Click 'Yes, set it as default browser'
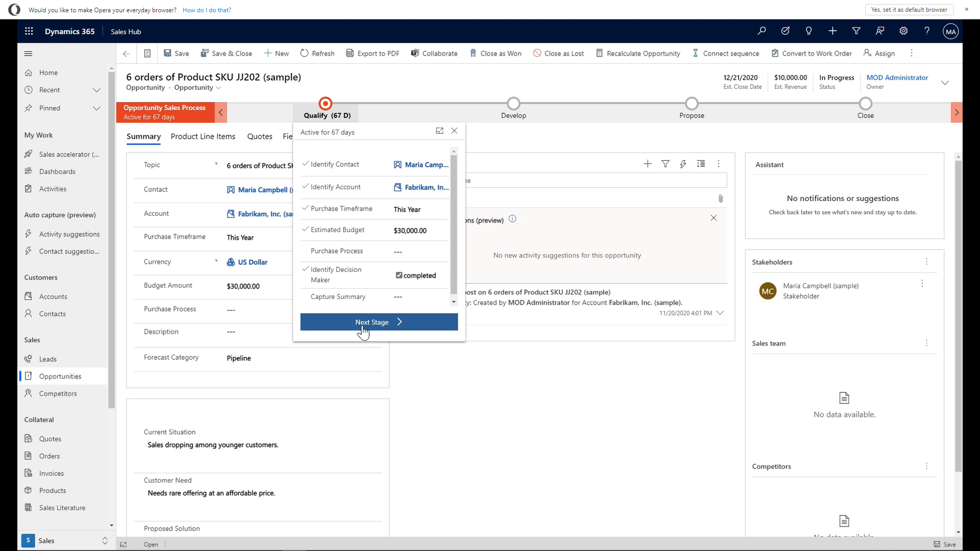 (x=909, y=10)
